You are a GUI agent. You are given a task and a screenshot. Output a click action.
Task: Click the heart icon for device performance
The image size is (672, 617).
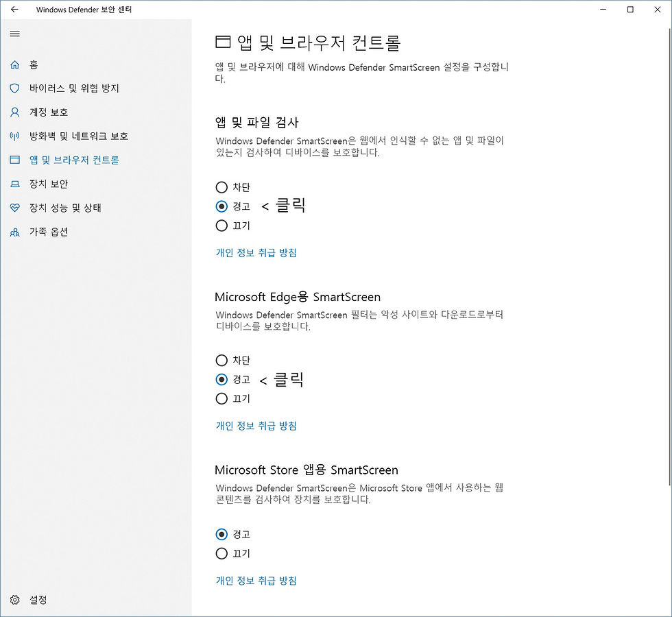[14, 208]
